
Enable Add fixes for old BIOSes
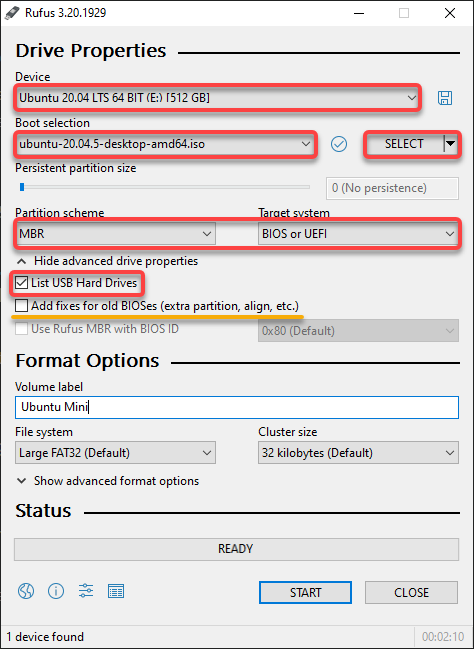pyautogui.click(x=21, y=306)
